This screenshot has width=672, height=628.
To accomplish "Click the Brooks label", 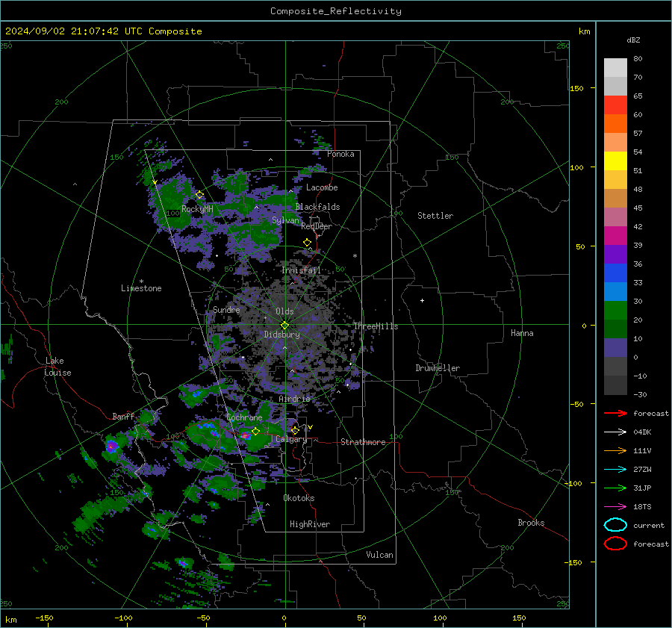I will tap(531, 523).
